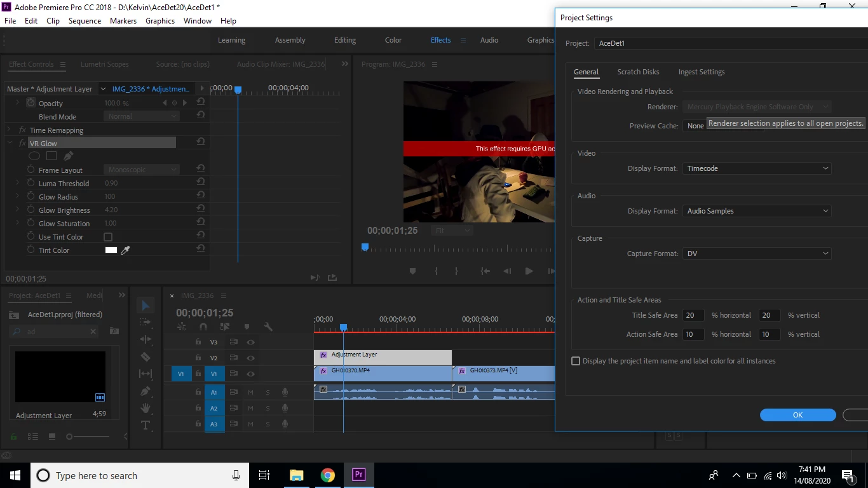Open the Capture Format DV dropdown

point(757,254)
